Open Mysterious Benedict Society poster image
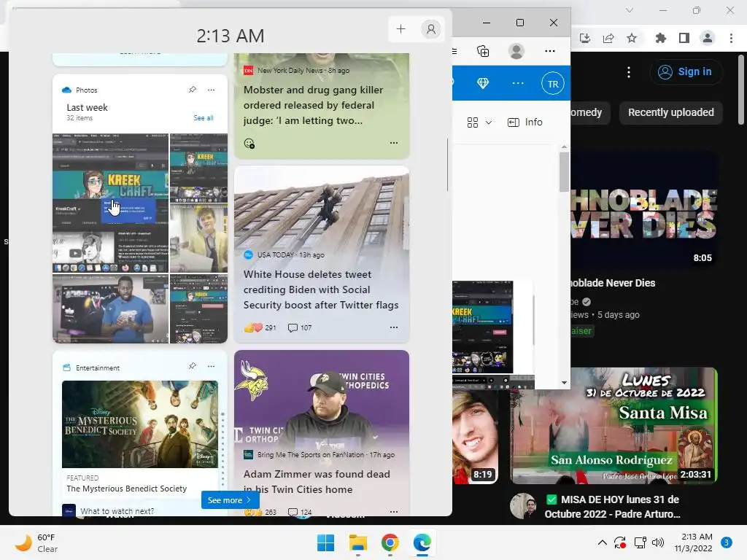 140,424
